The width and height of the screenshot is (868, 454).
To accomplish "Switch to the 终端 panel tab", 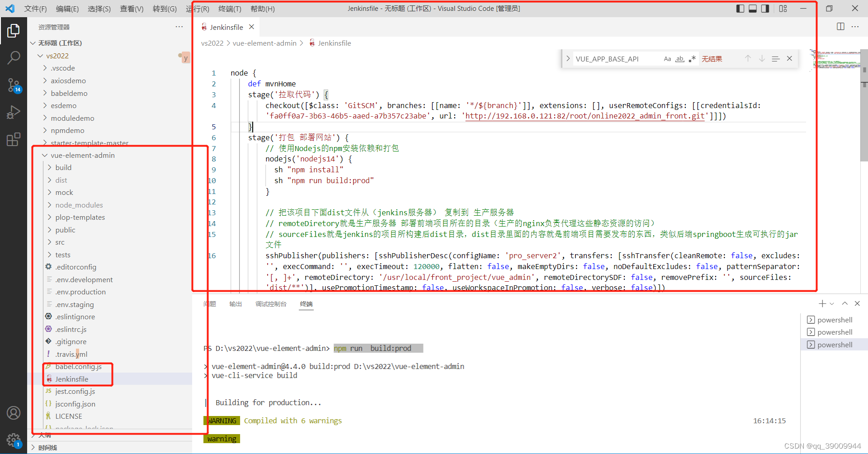I will click(306, 304).
